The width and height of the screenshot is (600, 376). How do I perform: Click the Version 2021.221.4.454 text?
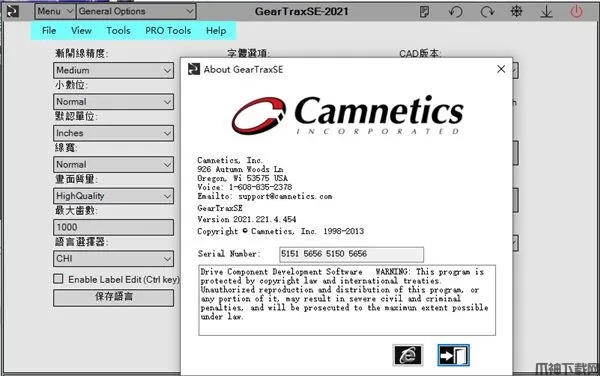point(247,220)
